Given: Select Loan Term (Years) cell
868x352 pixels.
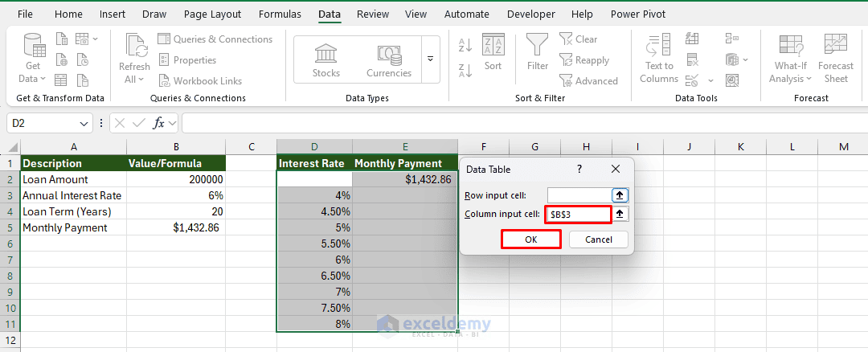Looking at the screenshot, I should [x=73, y=211].
